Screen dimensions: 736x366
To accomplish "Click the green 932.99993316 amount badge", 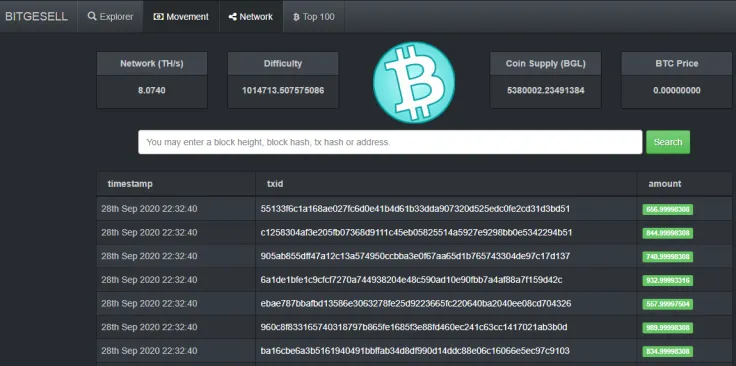I will pos(667,281).
